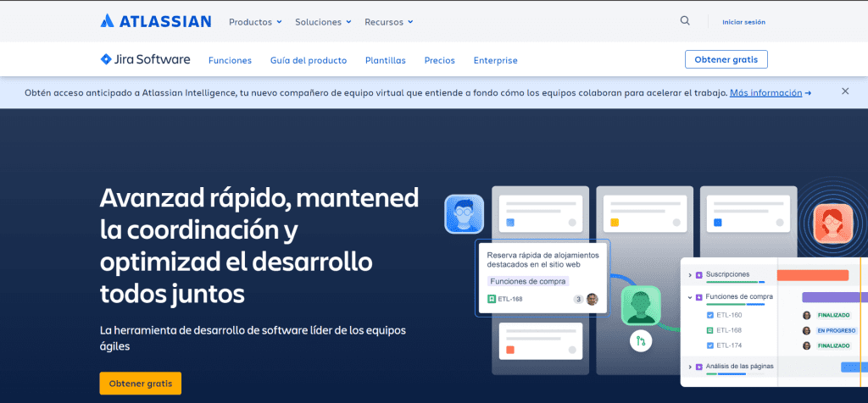This screenshot has width=868, height=403.
Task: Click the yellow square on middle column card
Action: point(614,223)
